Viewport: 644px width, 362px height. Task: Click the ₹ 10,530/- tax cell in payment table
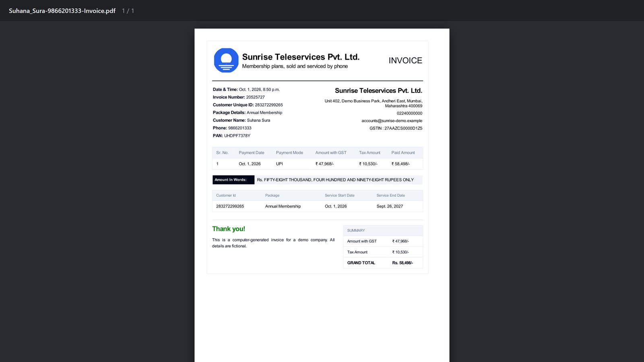(368, 164)
